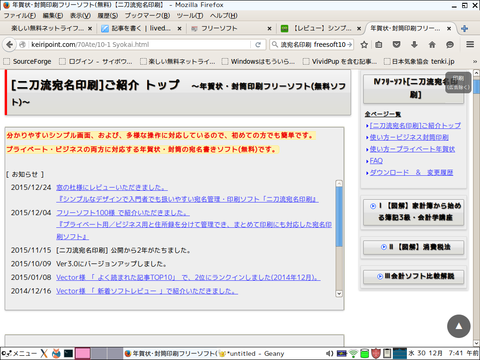Click the red shield firewall tray icon
This screenshot has width=480, height=360.
[x=376, y=353]
